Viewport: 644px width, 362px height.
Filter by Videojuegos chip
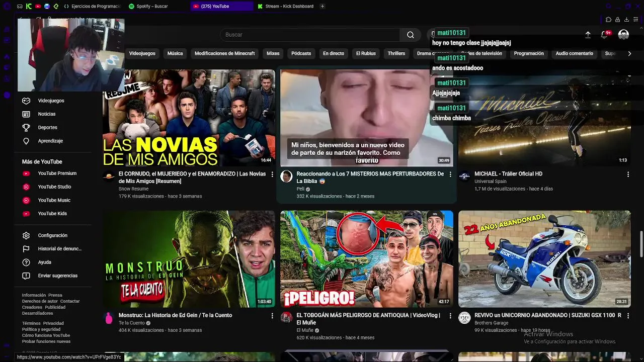click(x=142, y=53)
